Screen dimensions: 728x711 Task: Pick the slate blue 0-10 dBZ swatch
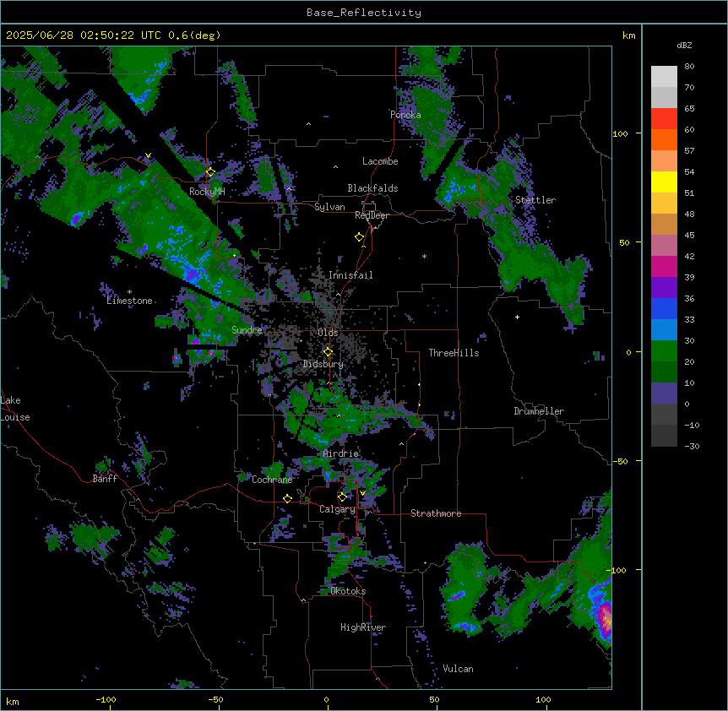coord(664,393)
